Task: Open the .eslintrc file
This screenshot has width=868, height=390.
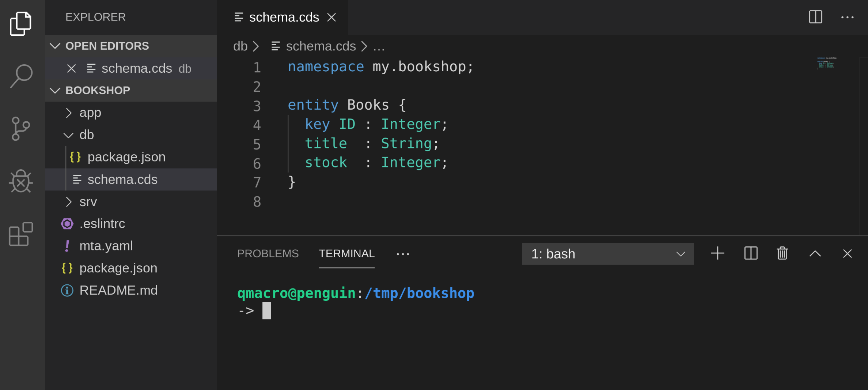Action: click(131, 224)
